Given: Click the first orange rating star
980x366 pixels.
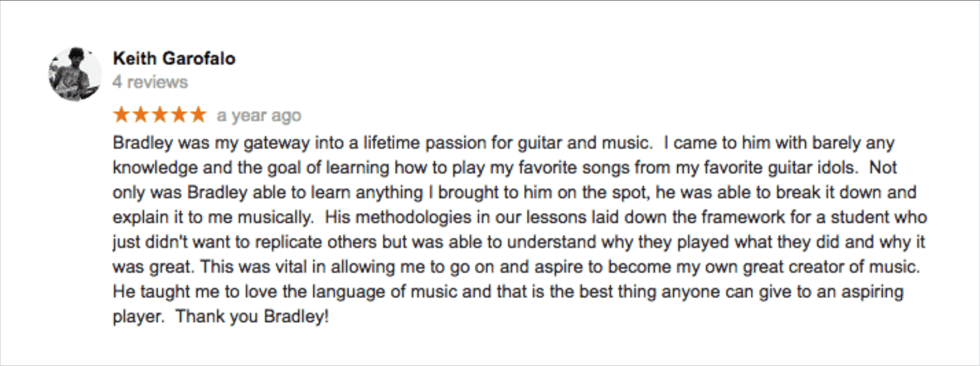Looking at the screenshot, I should pyautogui.click(x=122, y=116).
